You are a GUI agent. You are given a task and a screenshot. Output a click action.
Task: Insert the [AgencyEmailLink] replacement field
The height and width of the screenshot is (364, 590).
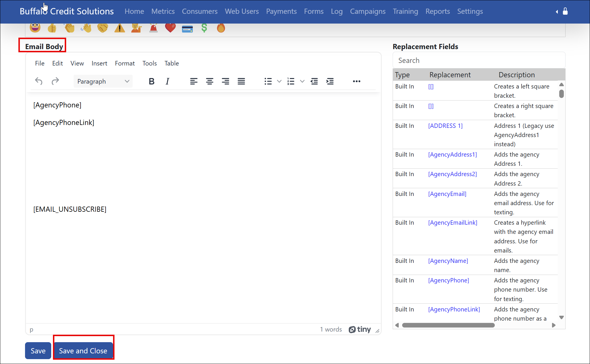pyautogui.click(x=452, y=223)
